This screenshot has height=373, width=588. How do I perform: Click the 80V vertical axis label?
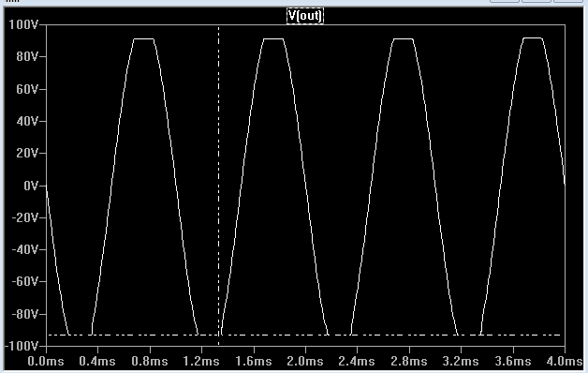26,57
